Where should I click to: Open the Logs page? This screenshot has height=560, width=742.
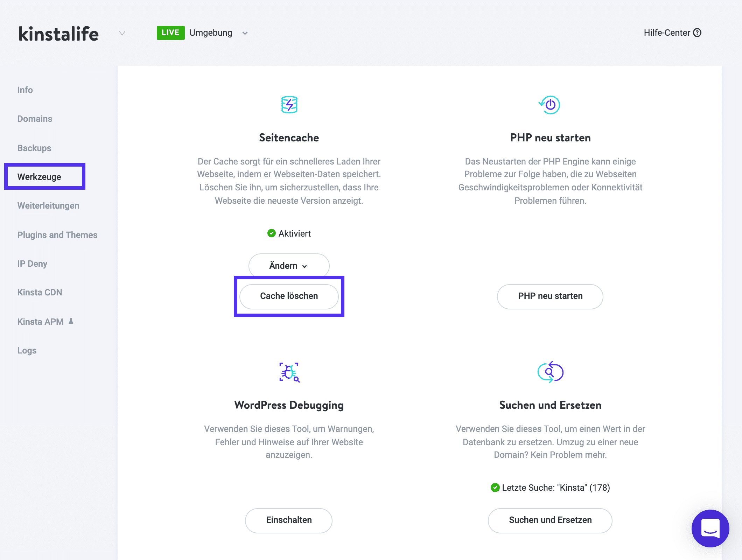(x=27, y=350)
